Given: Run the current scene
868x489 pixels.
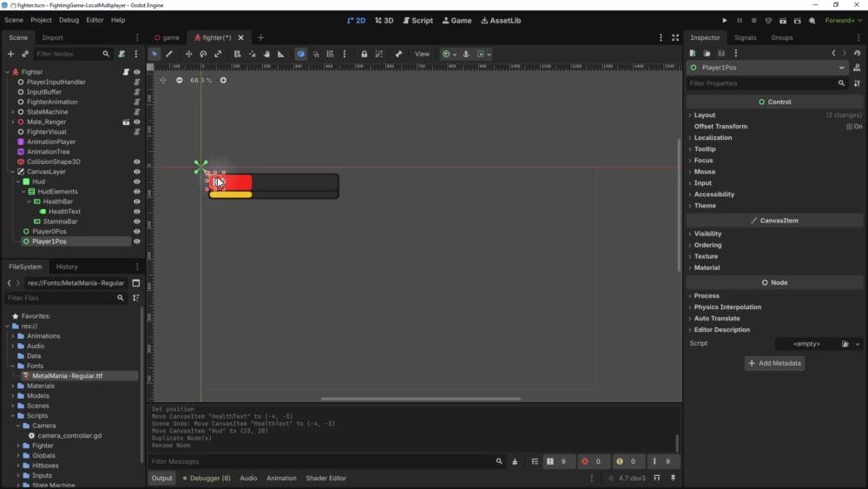Looking at the screenshot, I should (783, 21).
